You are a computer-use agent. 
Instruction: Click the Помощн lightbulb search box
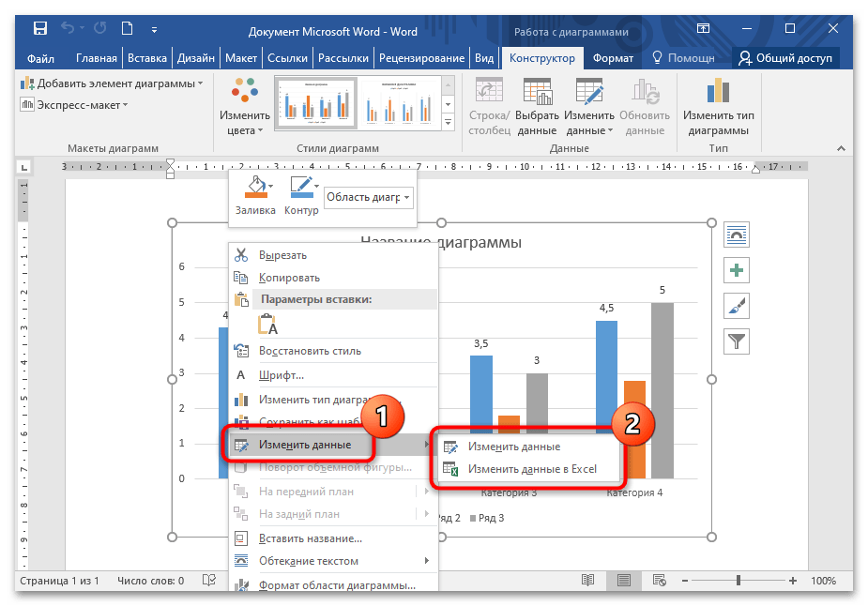(684, 58)
